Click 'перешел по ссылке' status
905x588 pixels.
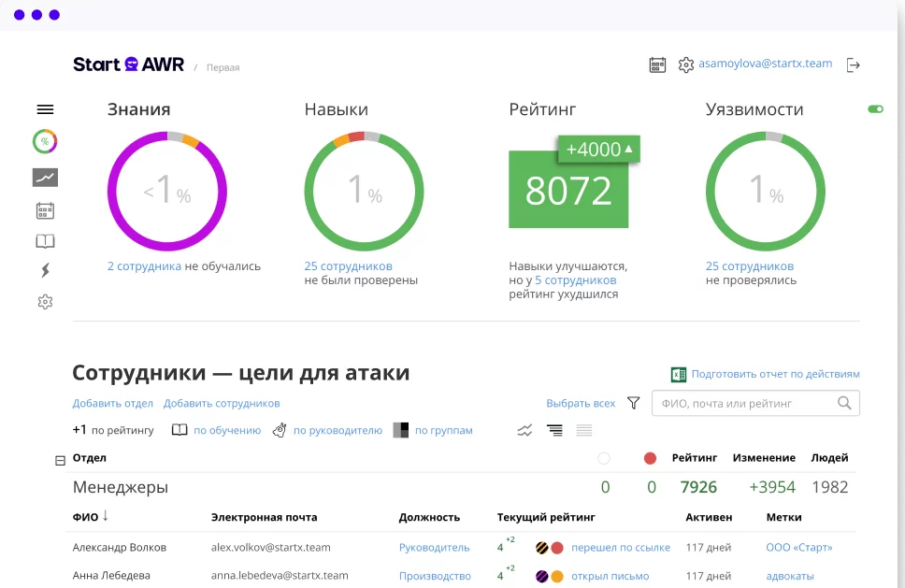tap(621, 548)
